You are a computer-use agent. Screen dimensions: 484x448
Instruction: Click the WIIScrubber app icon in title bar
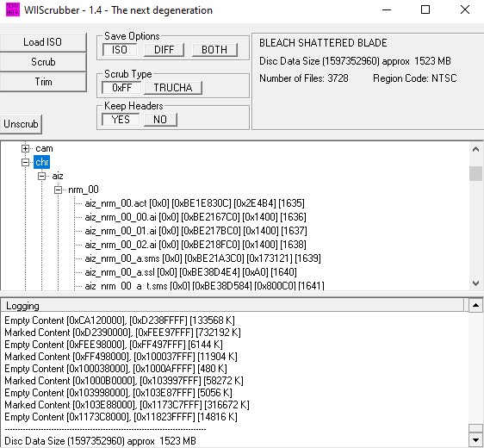pos(13,9)
